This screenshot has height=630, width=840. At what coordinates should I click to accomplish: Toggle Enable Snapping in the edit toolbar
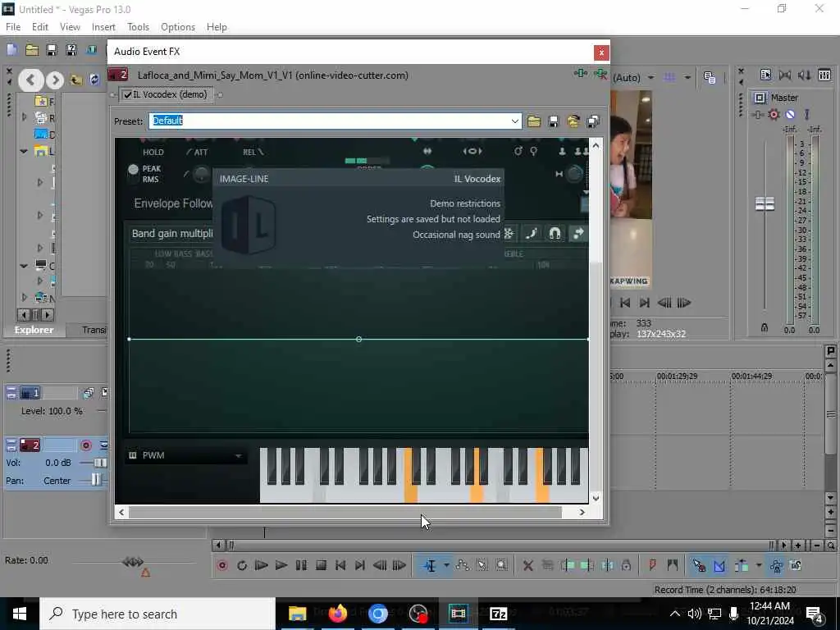pos(699,565)
